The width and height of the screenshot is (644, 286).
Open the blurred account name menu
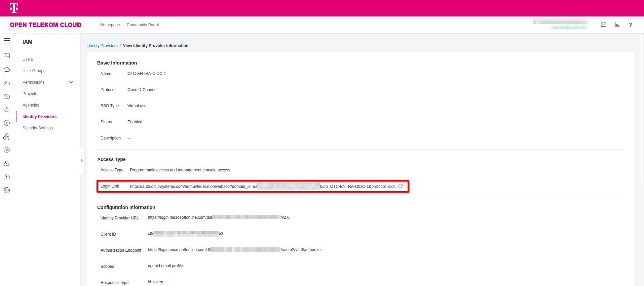coord(560,24)
